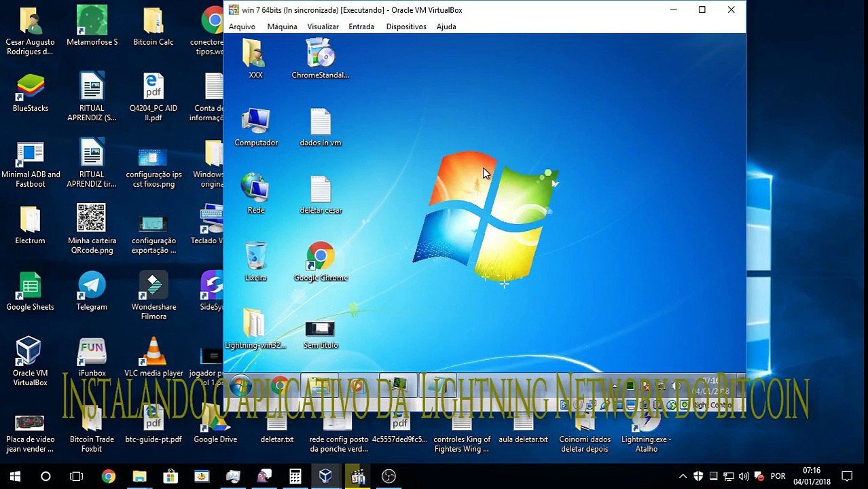Open Task View on the taskbar

coord(77,476)
